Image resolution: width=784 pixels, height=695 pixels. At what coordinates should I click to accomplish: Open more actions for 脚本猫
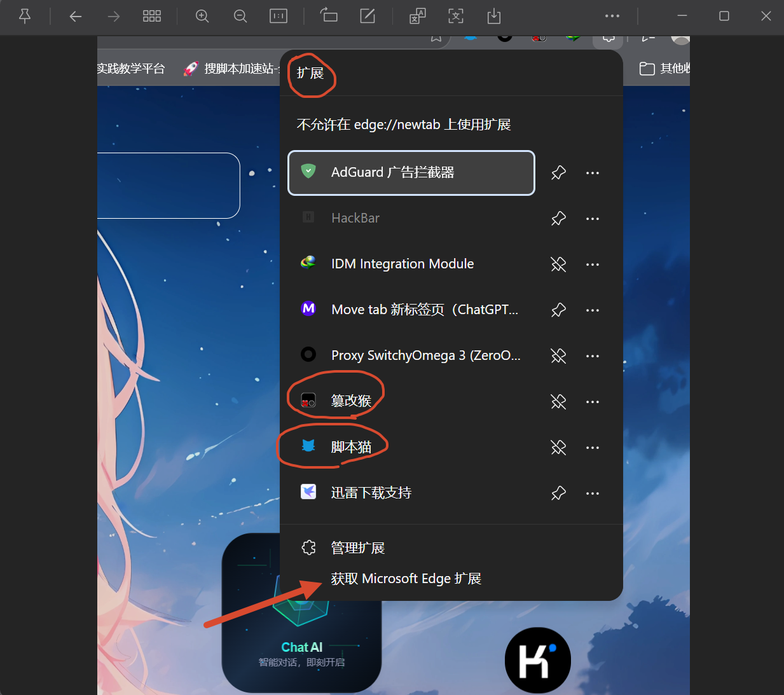click(x=593, y=448)
